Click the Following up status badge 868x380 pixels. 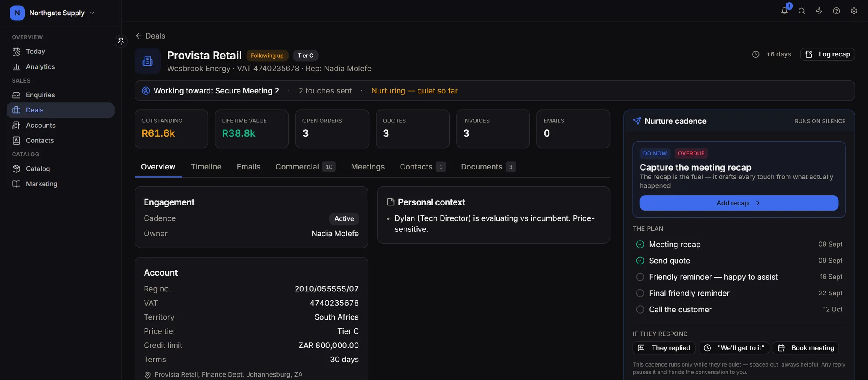[267, 56]
